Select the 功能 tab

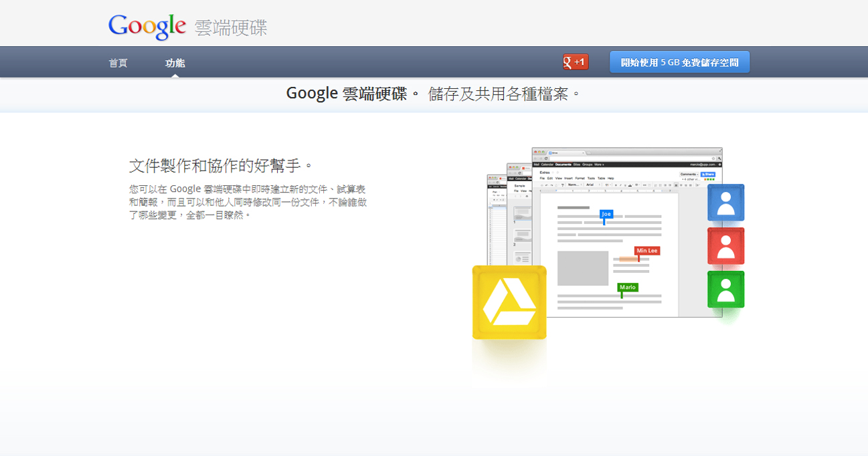tap(175, 63)
